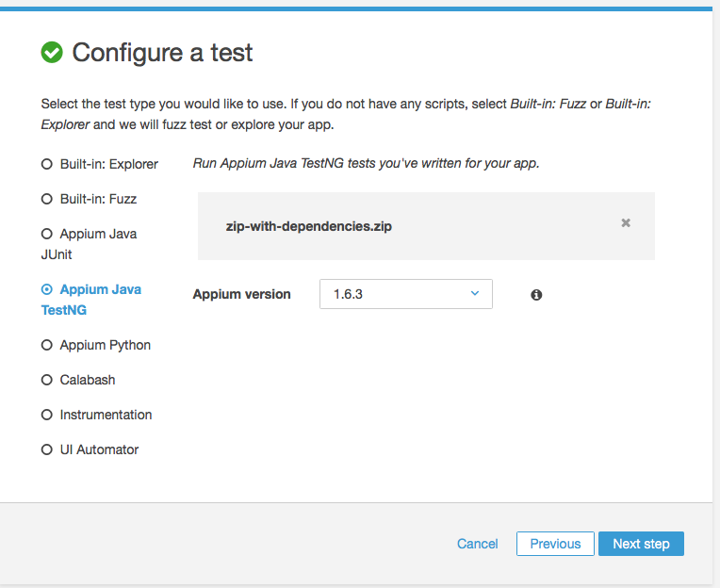720x588 pixels.
Task: Choose the Instrumentation test type
Action: click(47, 415)
